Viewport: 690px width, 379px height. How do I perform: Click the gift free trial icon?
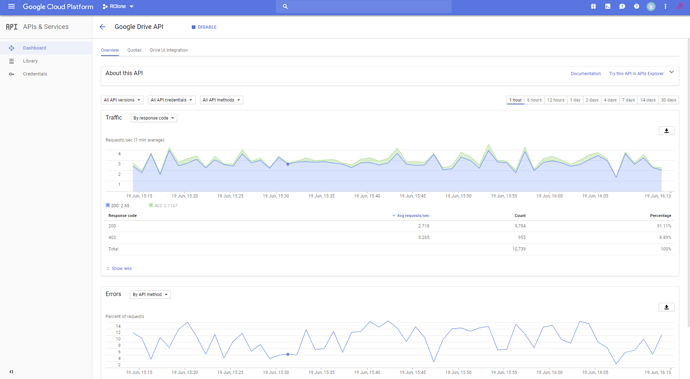point(593,7)
